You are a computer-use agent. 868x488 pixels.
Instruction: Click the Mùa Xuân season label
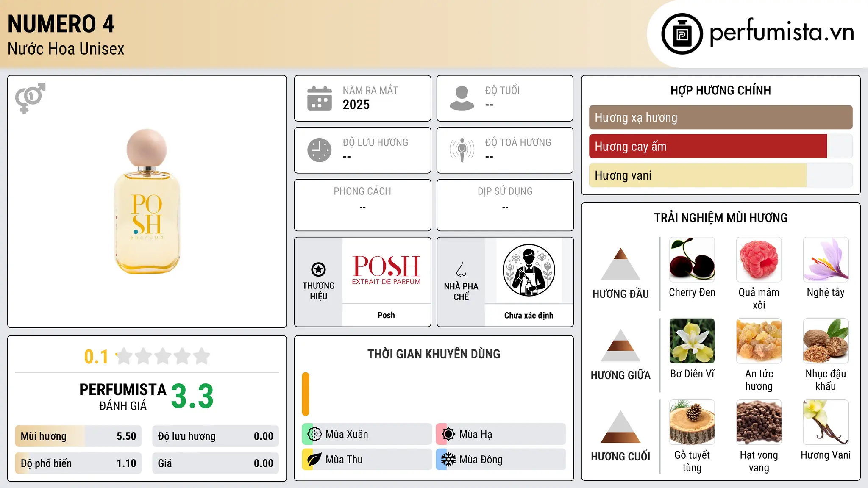(347, 434)
